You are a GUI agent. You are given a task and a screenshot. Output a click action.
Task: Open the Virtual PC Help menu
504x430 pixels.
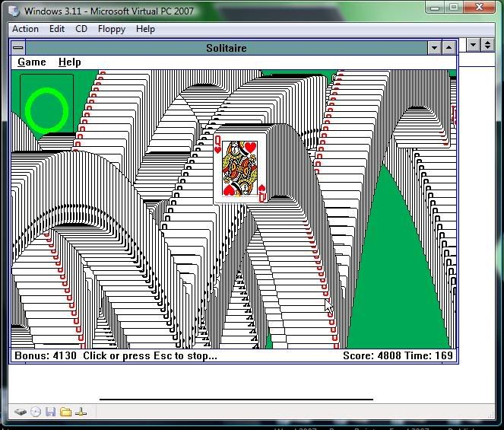(145, 29)
